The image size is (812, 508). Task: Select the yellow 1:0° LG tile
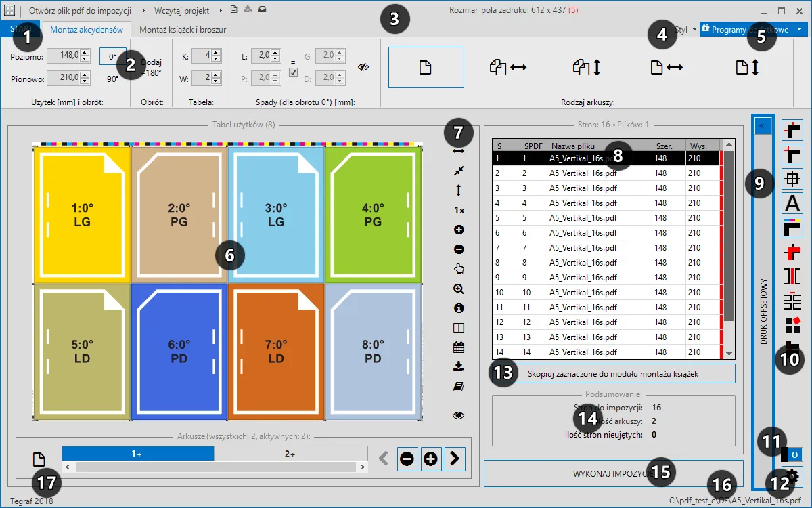tap(82, 214)
